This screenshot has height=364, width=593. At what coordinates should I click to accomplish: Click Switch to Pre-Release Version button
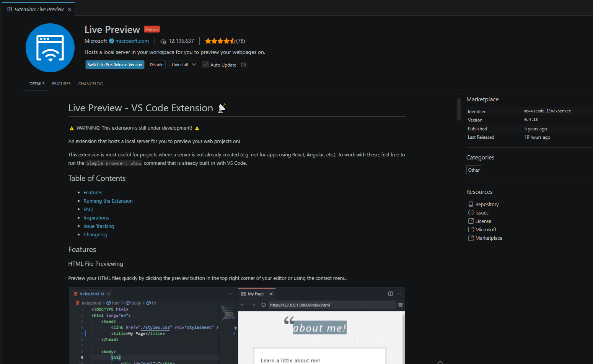click(x=115, y=65)
